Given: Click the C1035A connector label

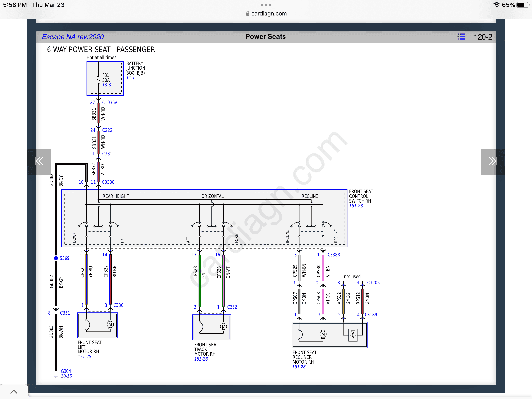Looking at the screenshot, I should click(110, 103).
